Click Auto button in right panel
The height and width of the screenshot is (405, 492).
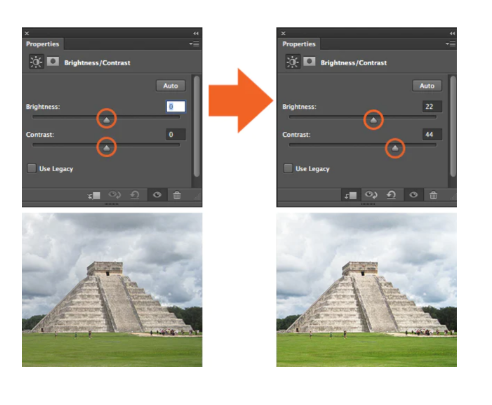click(427, 86)
